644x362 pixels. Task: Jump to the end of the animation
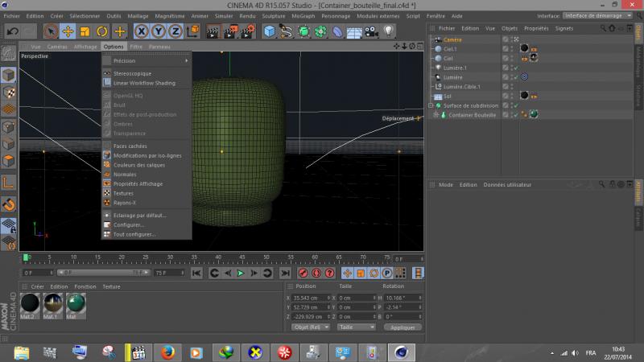[x=287, y=274]
